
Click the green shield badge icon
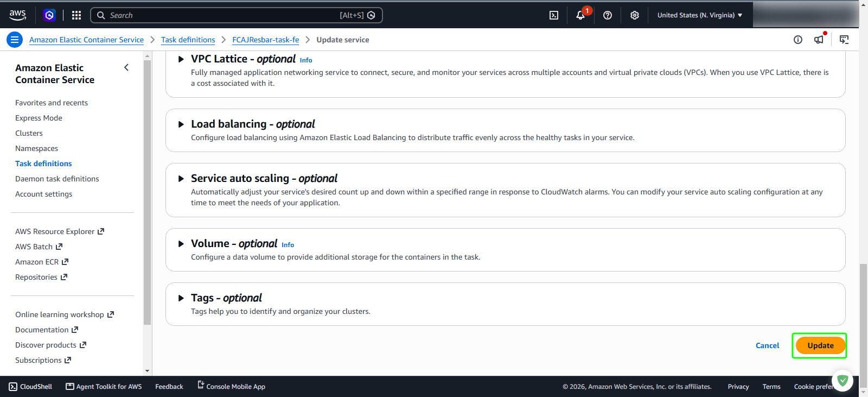843,381
